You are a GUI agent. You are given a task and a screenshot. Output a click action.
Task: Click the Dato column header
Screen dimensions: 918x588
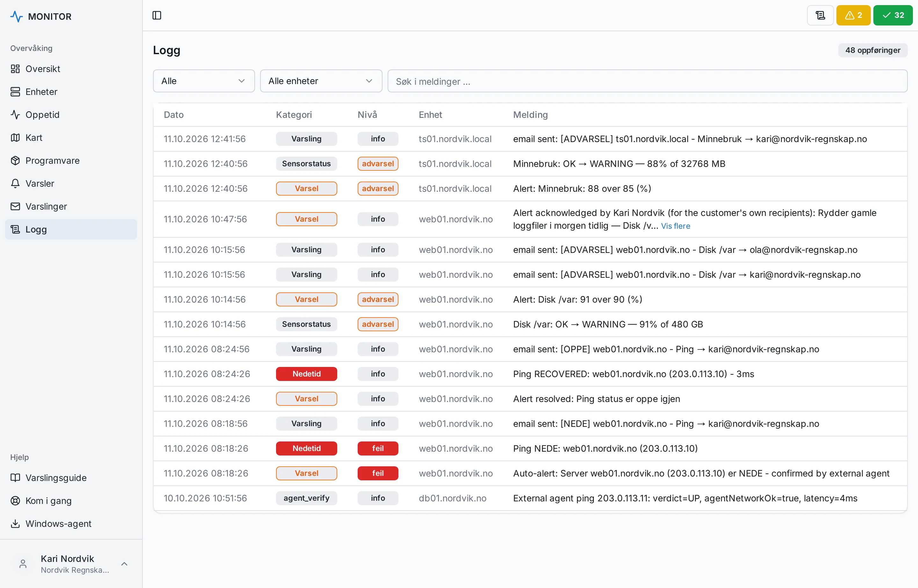[173, 115]
